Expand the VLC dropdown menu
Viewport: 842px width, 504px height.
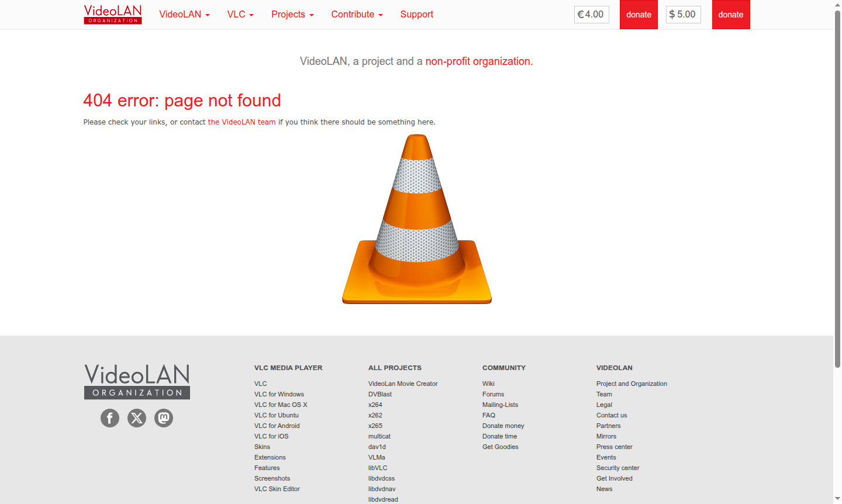pyautogui.click(x=240, y=15)
